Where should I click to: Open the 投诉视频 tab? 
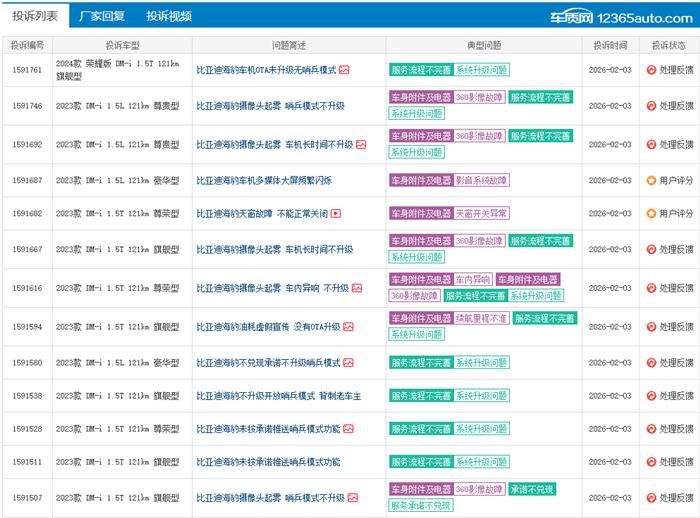pyautogui.click(x=168, y=16)
